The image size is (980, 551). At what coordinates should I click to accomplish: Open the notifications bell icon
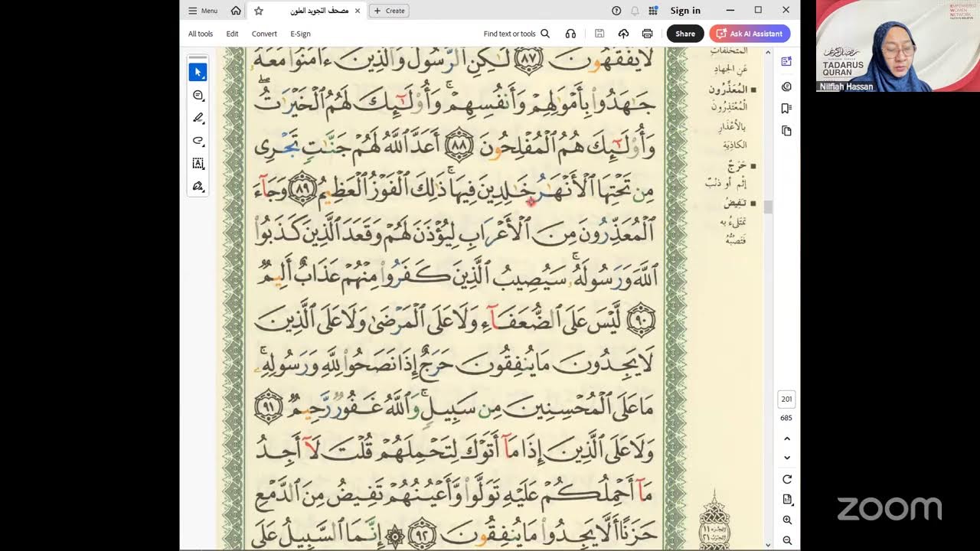[635, 11]
